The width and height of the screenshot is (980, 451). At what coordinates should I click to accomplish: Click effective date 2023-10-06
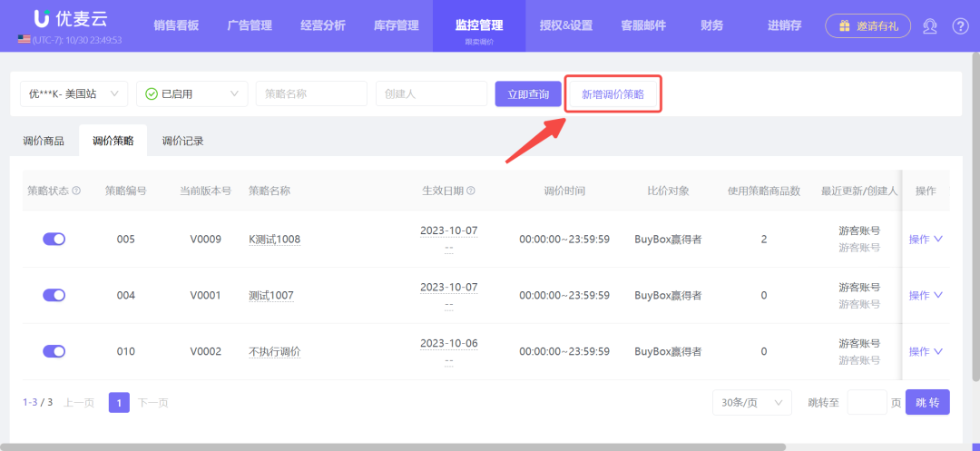pos(449,343)
